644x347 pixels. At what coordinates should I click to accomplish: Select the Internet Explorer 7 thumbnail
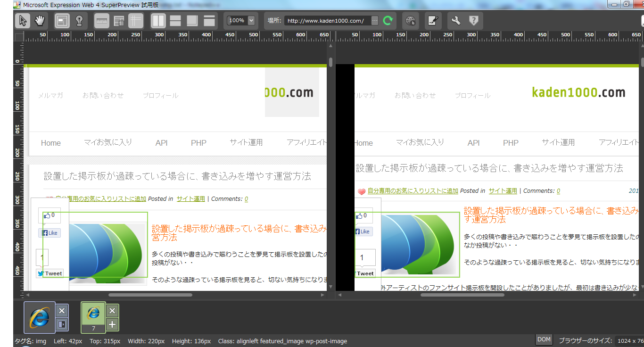click(x=93, y=318)
